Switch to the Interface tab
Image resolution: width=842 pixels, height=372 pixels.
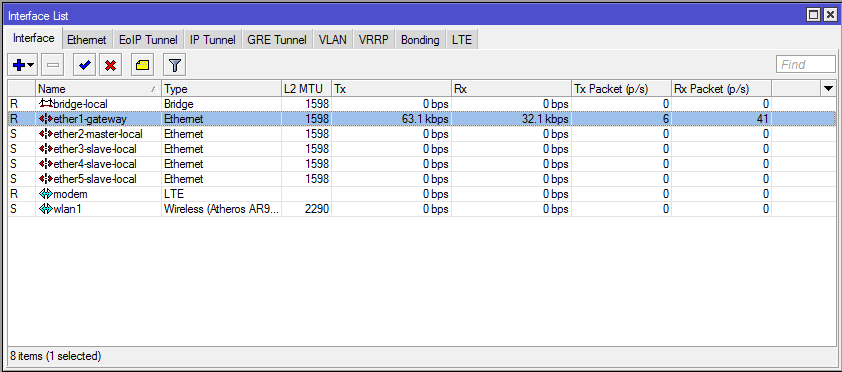[x=34, y=39]
